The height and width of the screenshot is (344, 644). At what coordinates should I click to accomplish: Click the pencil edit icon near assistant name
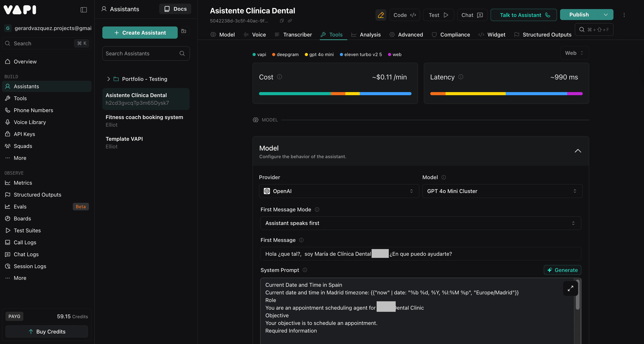click(381, 15)
